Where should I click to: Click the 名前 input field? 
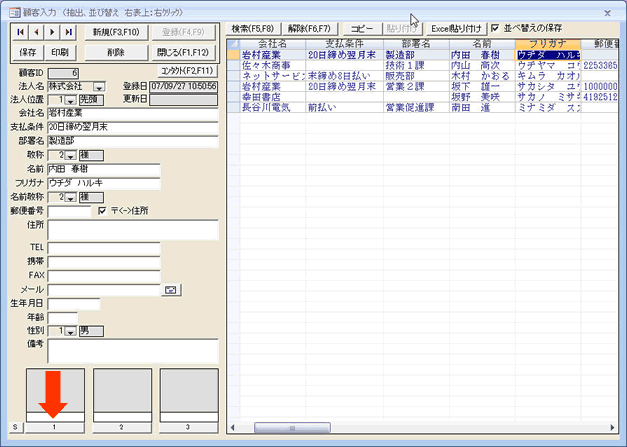pyautogui.click(x=104, y=170)
